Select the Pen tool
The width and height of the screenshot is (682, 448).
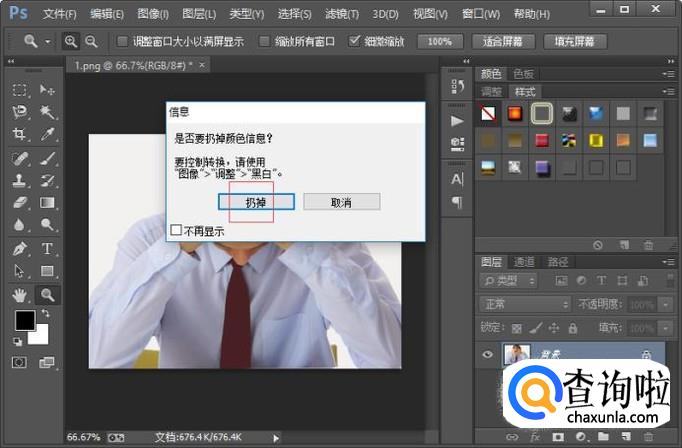[x=19, y=249]
